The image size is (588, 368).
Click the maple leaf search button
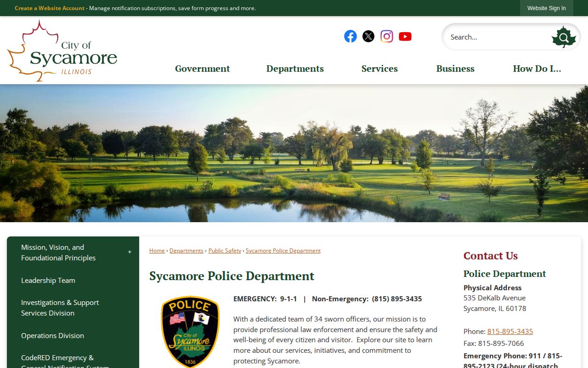[564, 37]
